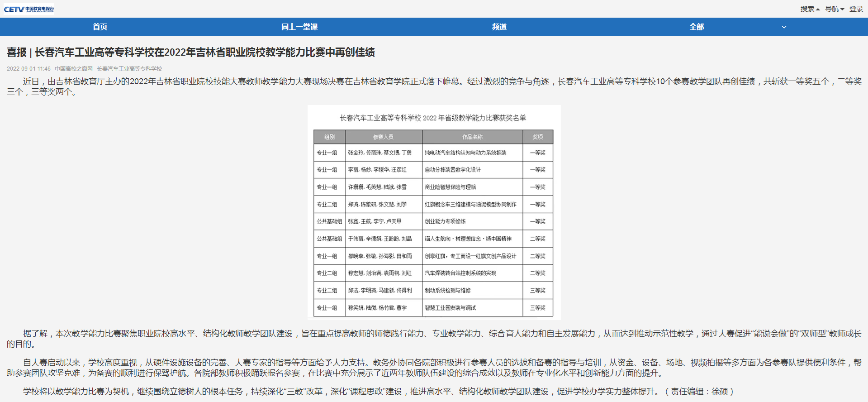
Task: Expand the chevron arrow in blue navbar
Action: (784, 27)
